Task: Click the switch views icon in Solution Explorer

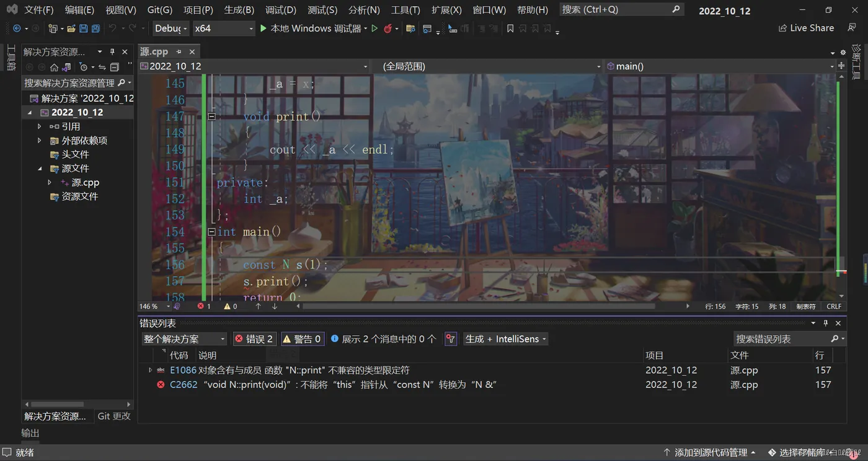Action: [x=66, y=67]
